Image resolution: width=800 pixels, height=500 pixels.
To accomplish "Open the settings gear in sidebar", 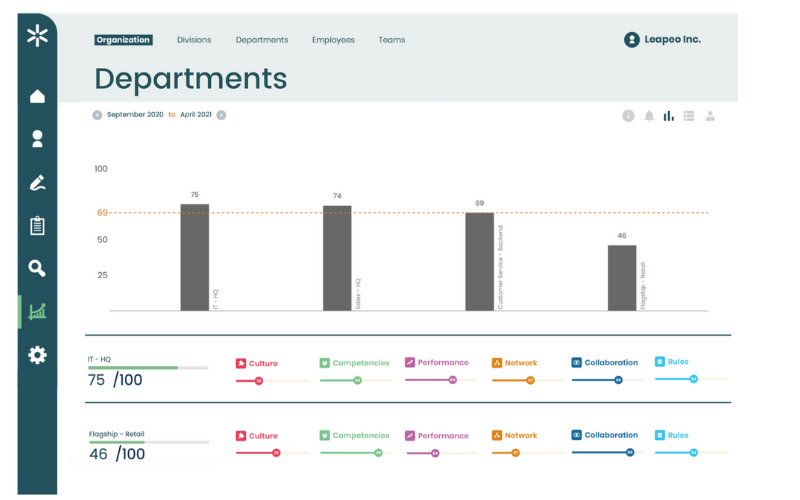I will [x=37, y=355].
